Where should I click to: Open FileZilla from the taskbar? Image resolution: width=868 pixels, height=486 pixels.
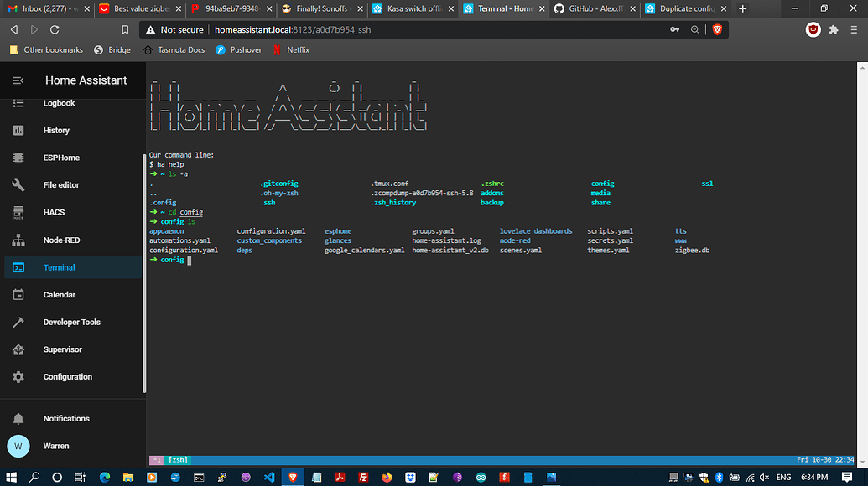point(363,477)
